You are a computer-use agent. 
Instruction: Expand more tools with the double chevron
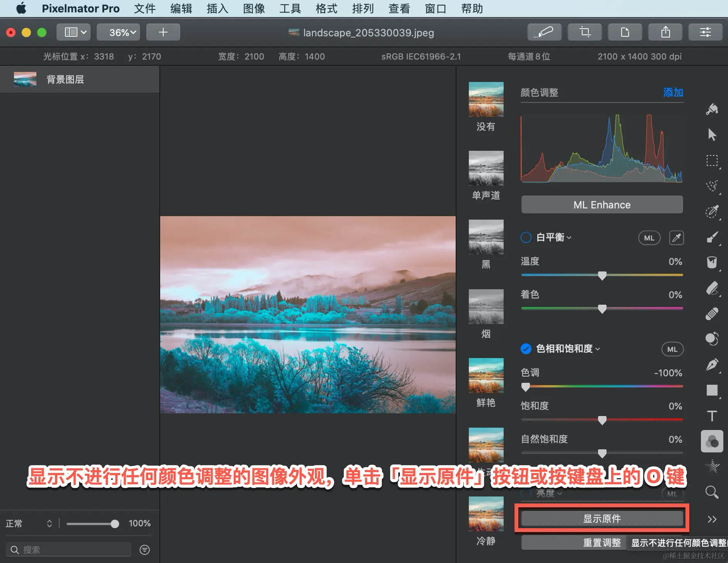pyautogui.click(x=712, y=519)
